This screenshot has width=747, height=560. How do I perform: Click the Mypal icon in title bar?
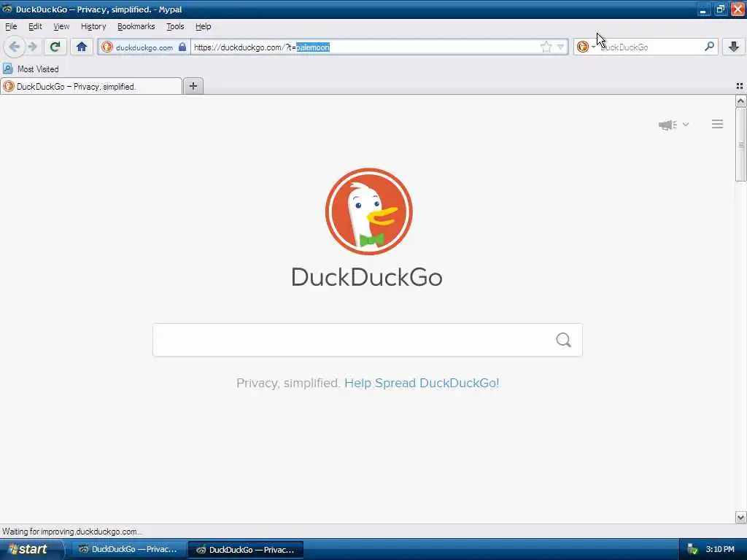[7, 9]
